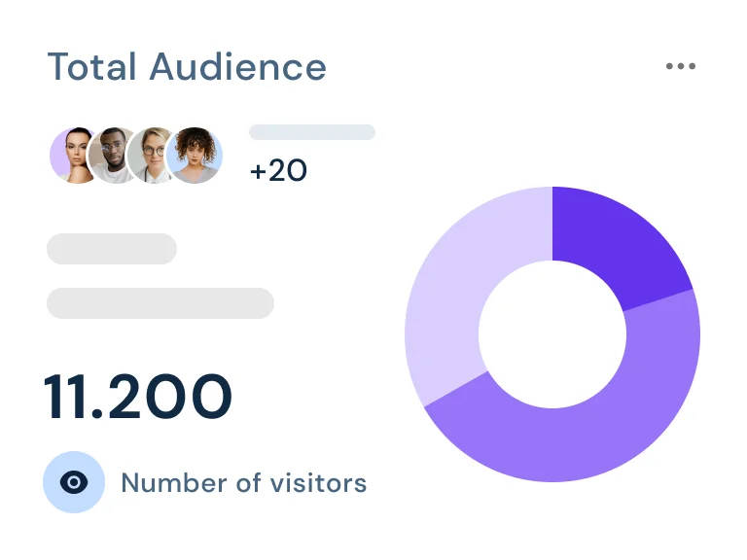
Task: Click the first avatar with purple background
Action: pyautogui.click(x=76, y=155)
